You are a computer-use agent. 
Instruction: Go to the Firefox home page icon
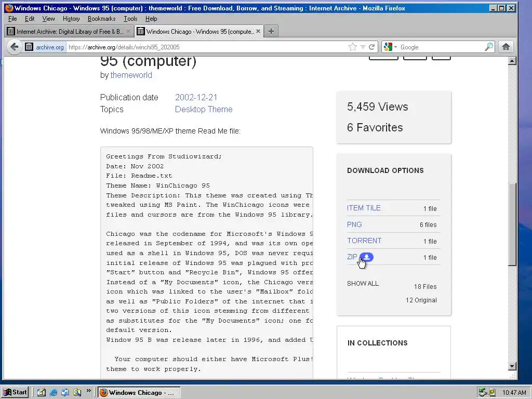[x=506, y=47]
